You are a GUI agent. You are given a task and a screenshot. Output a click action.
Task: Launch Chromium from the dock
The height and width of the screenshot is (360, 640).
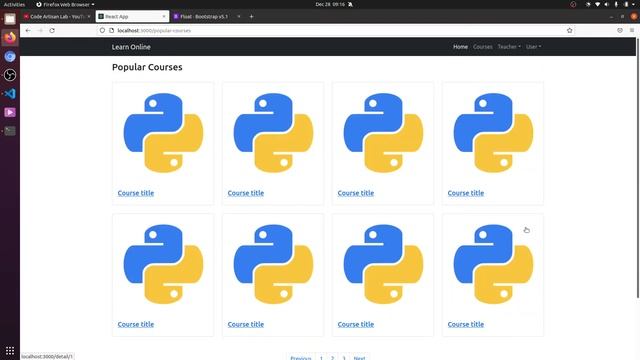click(x=10, y=56)
